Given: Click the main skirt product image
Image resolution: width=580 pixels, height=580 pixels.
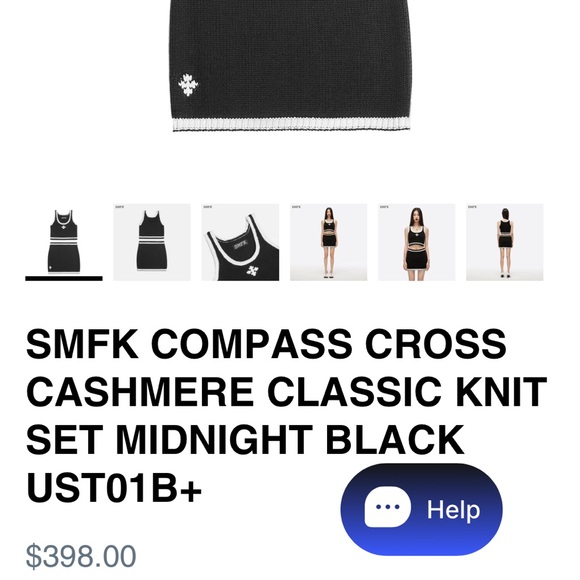Looking at the screenshot, I should tap(290, 65).
